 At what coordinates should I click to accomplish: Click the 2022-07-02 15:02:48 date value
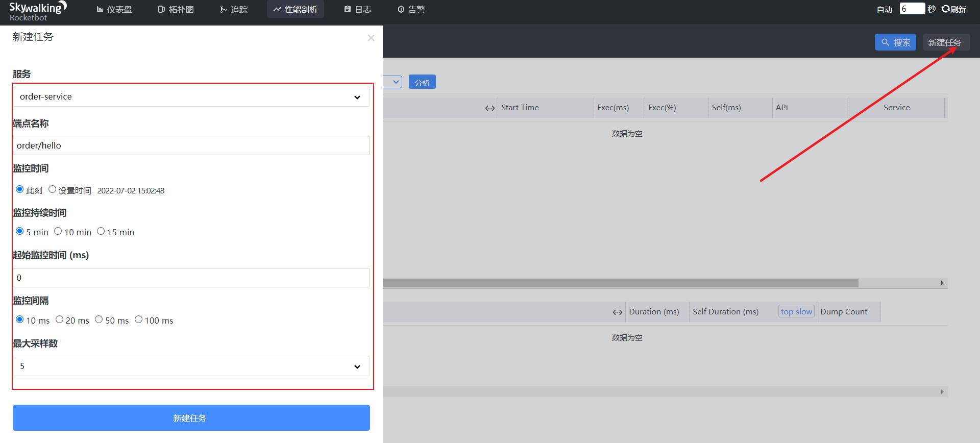pos(131,191)
